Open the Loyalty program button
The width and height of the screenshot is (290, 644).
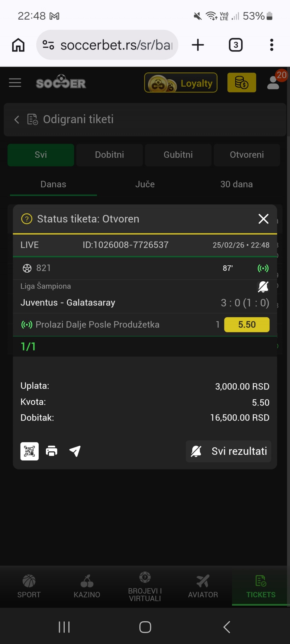(x=181, y=83)
